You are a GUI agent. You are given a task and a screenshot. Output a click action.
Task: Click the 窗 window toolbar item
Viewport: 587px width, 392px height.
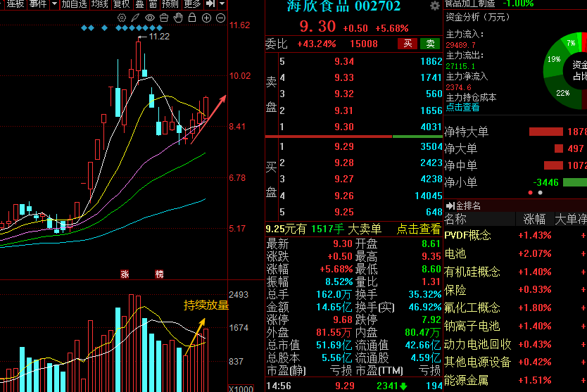click(153, 4)
